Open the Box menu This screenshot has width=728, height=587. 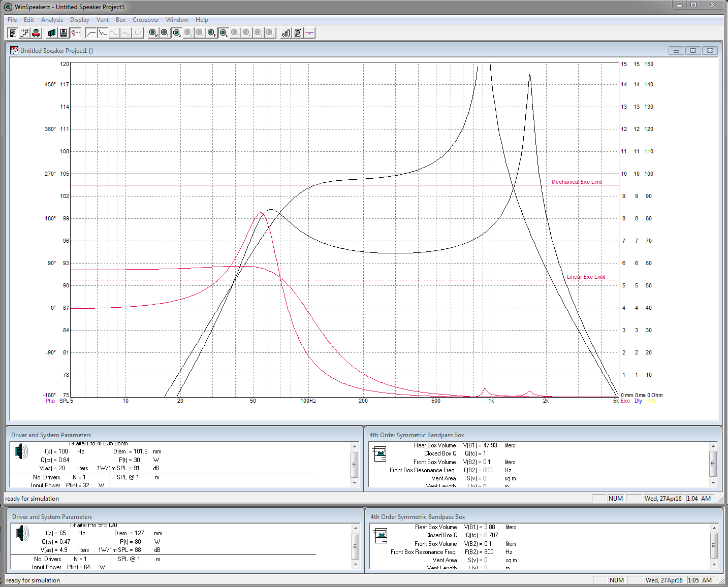(121, 20)
